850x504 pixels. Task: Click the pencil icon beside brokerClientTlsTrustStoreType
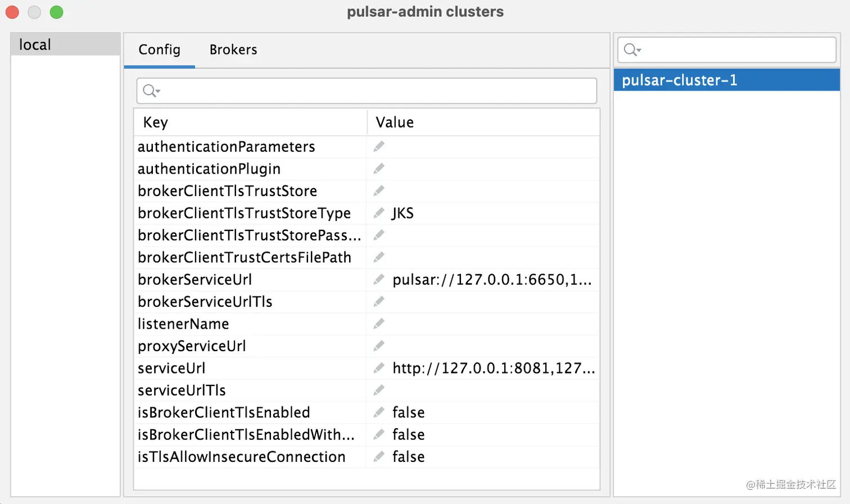click(379, 213)
